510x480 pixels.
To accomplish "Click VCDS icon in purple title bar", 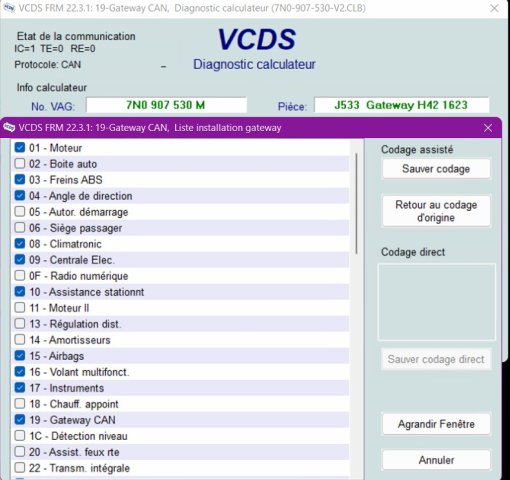I will [x=9, y=127].
